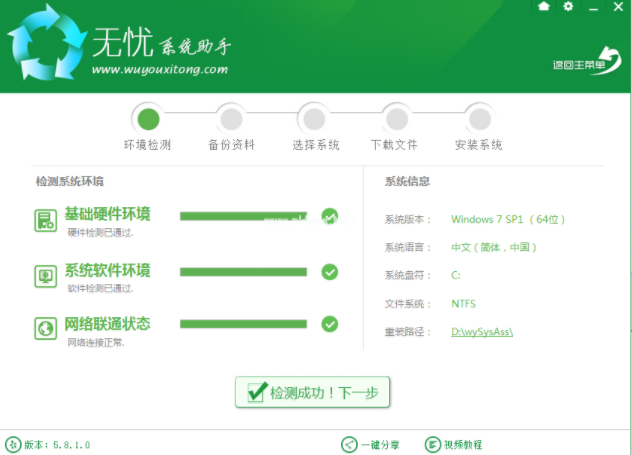This screenshot has width=632, height=455.
Task: Click the 系统版本： label
Action: click(x=408, y=220)
